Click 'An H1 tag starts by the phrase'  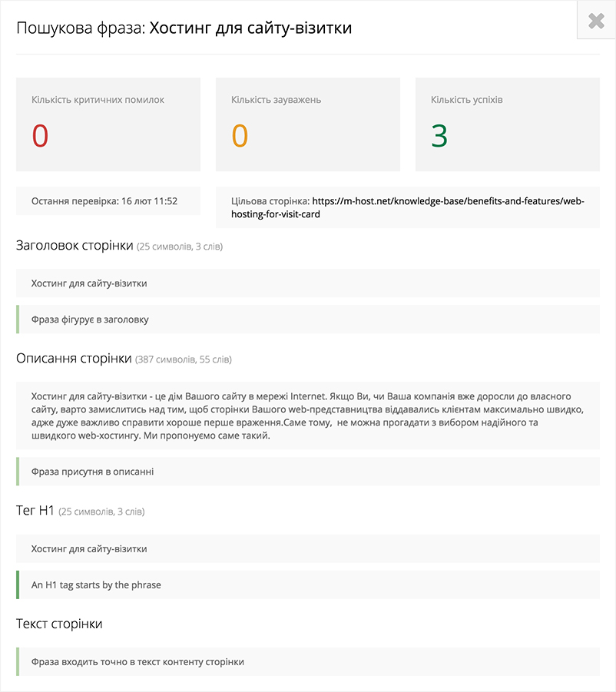click(x=96, y=585)
